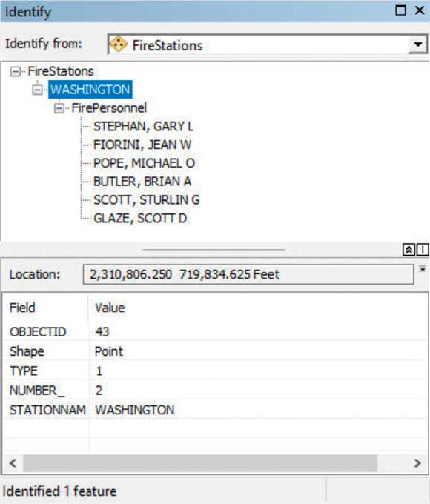Screen dimensions: 430x504
Task: Select BUTLER, BRIAN A entry
Action: [x=142, y=182]
